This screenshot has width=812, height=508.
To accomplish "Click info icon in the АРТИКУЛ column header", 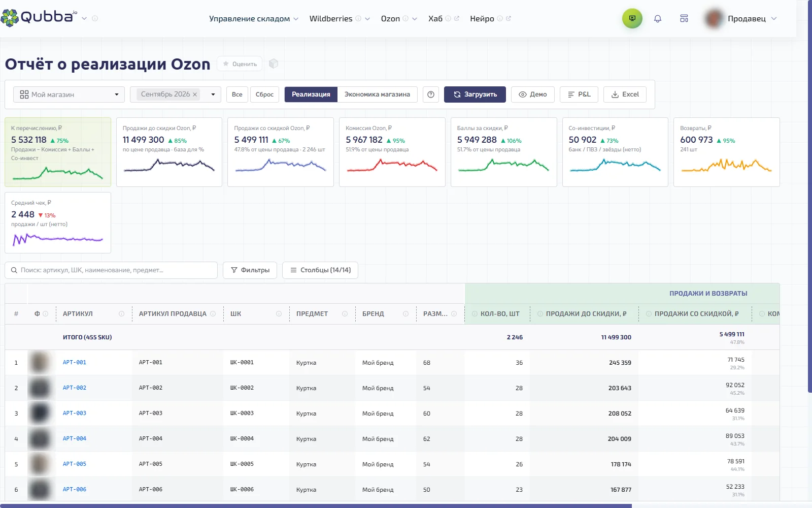I will click(x=121, y=314).
